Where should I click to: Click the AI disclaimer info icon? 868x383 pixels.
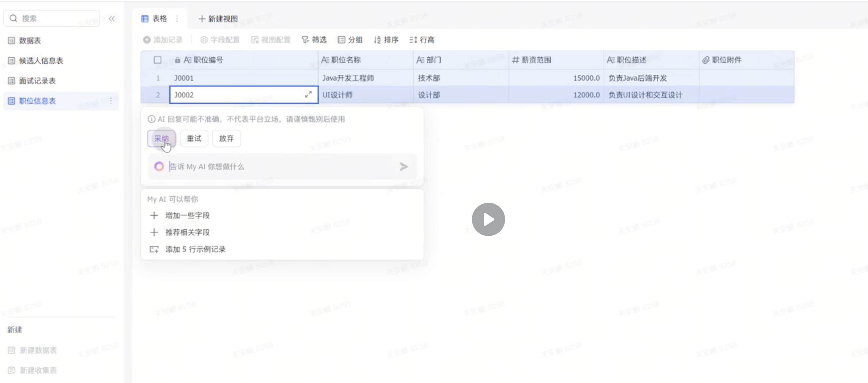(152, 119)
